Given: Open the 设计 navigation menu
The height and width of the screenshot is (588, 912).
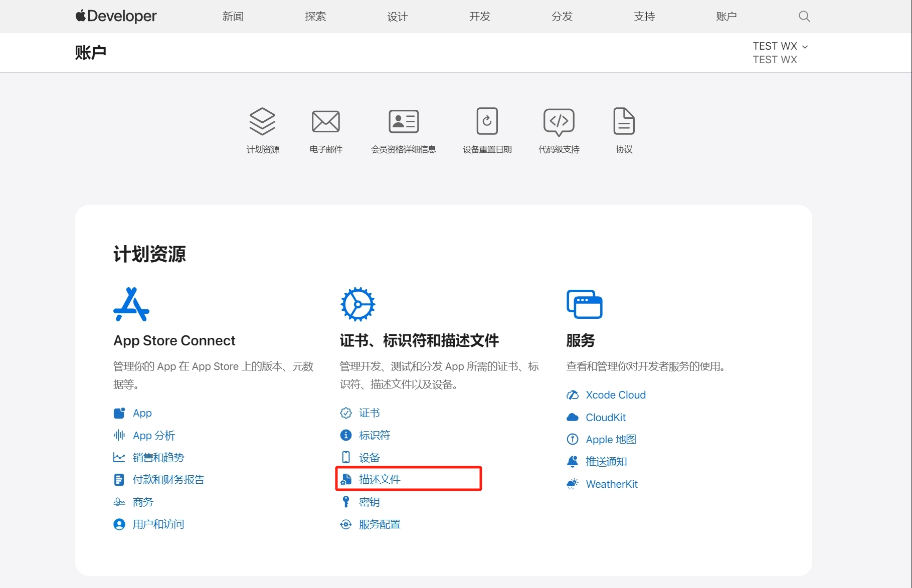Looking at the screenshot, I should pyautogui.click(x=398, y=17).
